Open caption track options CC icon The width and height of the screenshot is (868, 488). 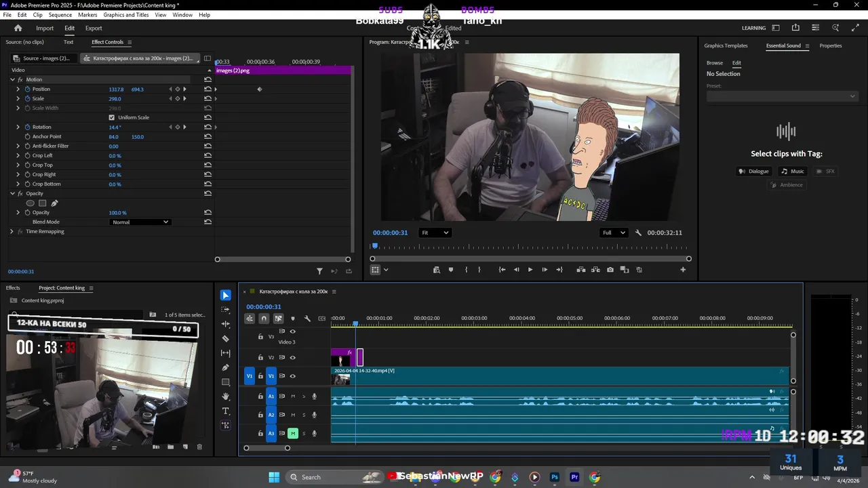click(321, 319)
